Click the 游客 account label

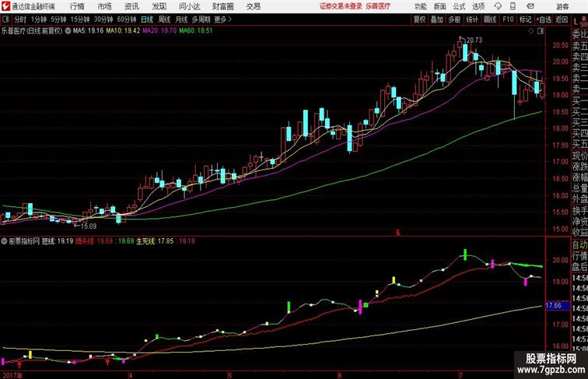(562, 6)
